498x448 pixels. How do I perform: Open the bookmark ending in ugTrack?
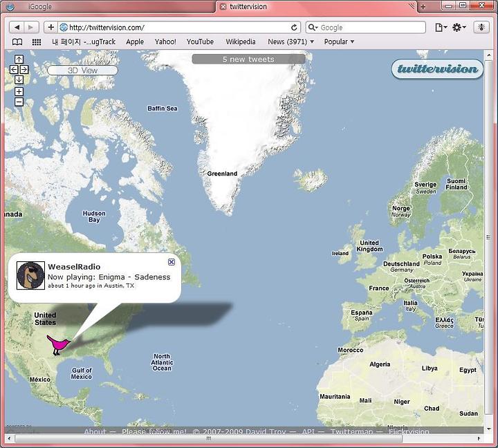84,42
